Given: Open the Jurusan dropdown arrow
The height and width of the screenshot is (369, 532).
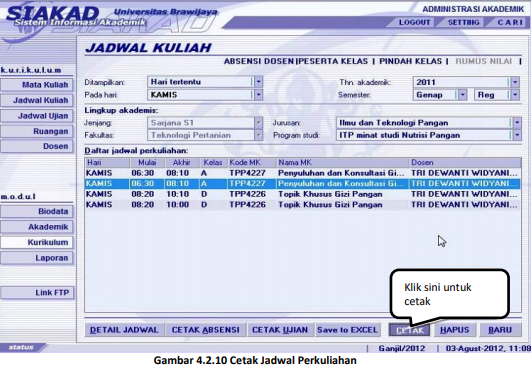Looking at the screenshot, I should click(x=517, y=123).
